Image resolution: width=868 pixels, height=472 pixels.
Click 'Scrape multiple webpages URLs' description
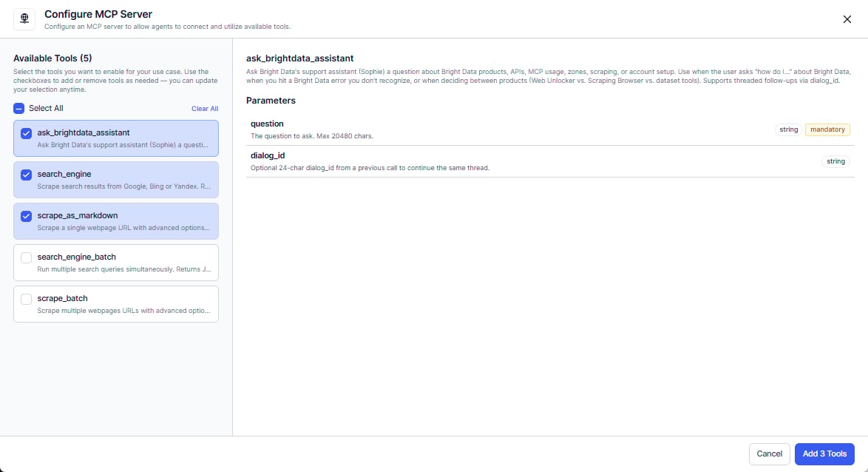[x=123, y=311]
